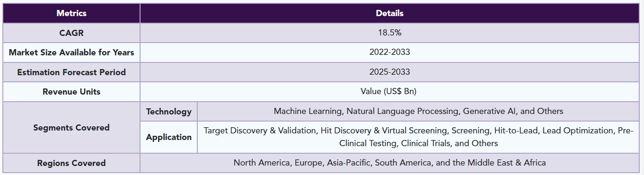Click the Middle East & Africa text

click(x=507, y=163)
